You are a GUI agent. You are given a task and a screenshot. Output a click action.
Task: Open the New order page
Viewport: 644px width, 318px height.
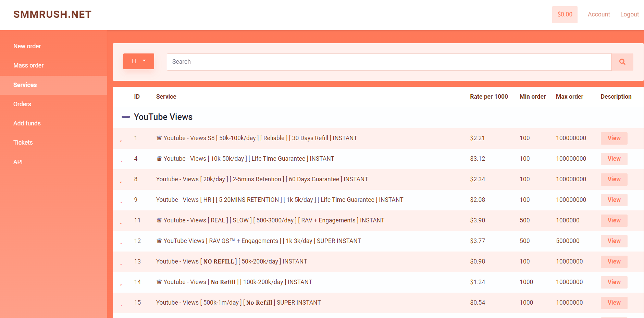click(27, 46)
